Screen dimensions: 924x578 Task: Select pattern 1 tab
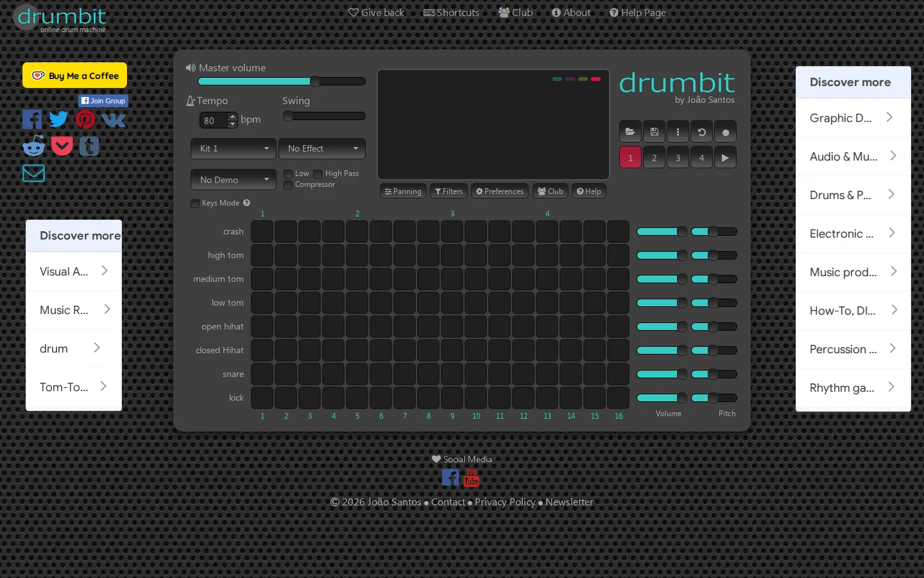tap(630, 157)
